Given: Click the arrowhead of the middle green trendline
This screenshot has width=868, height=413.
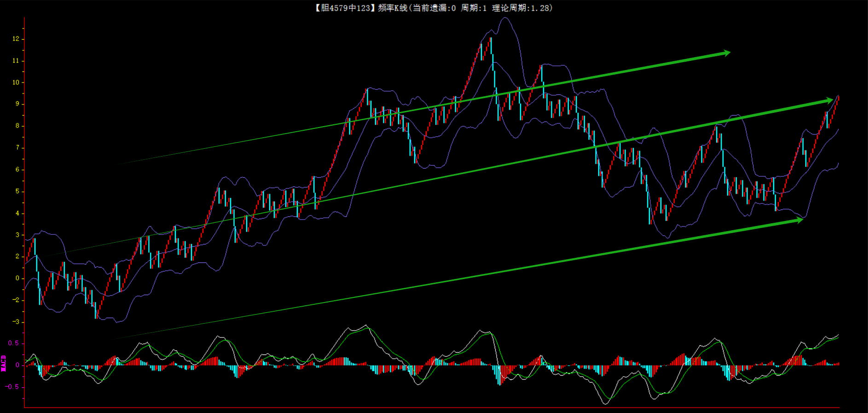Looking at the screenshot, I should pos(829,100).
